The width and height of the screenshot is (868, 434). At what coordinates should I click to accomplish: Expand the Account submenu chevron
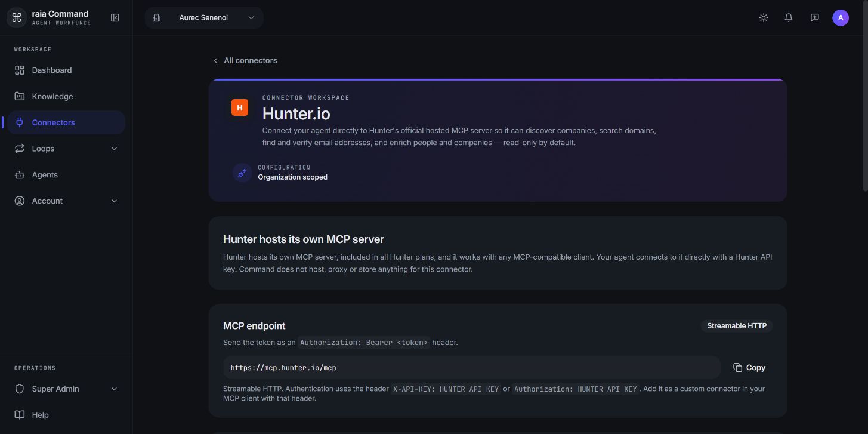(115, 201)
